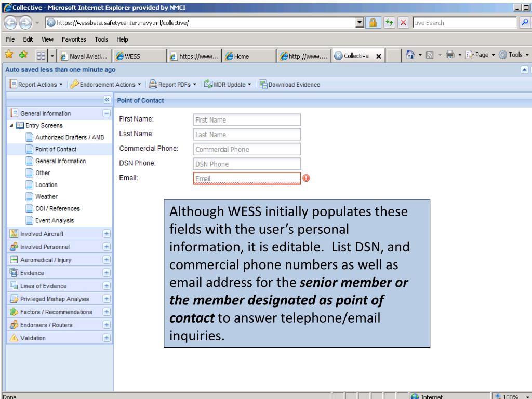
Task: Click the Email input field
Action: [247, 179]
